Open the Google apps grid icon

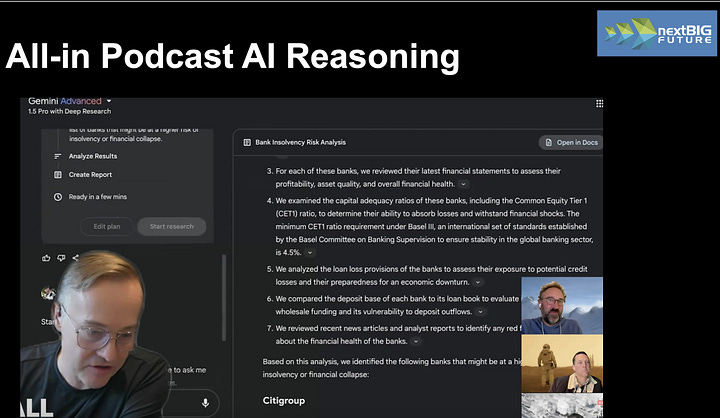tap(599, 104)
